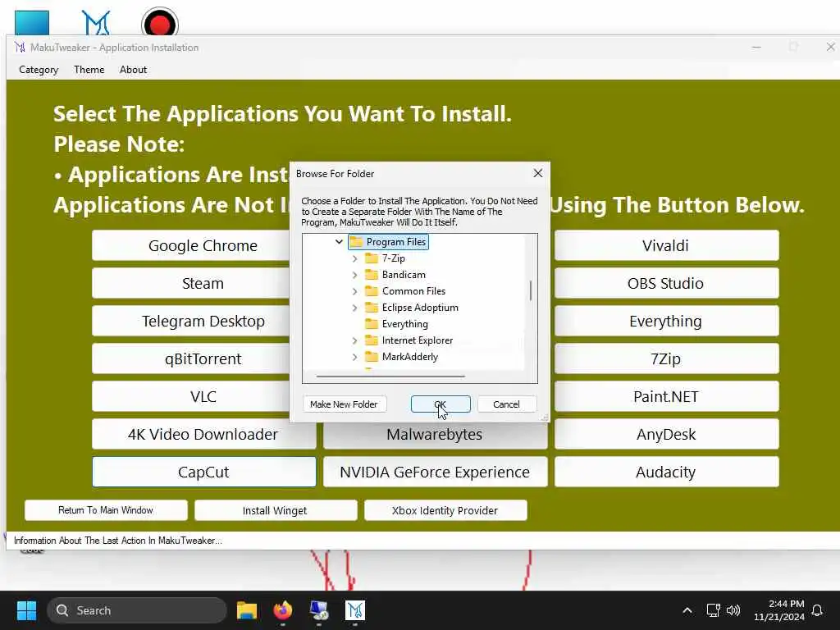Open the MakuTweaker taskbar icon
Viewport: 840px width, 630px height.
[x=354, y=610]
